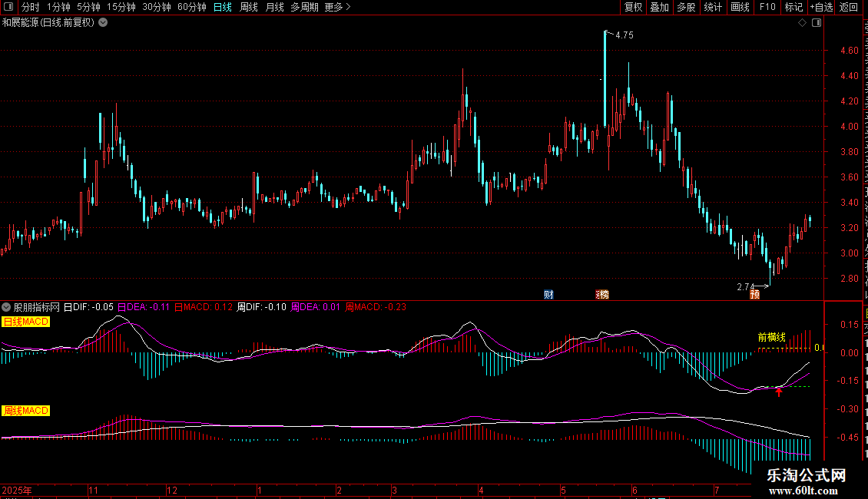Select the 1分钟 period tab
The width and height of the screenshot is (868, 499).
pos(58,7)
